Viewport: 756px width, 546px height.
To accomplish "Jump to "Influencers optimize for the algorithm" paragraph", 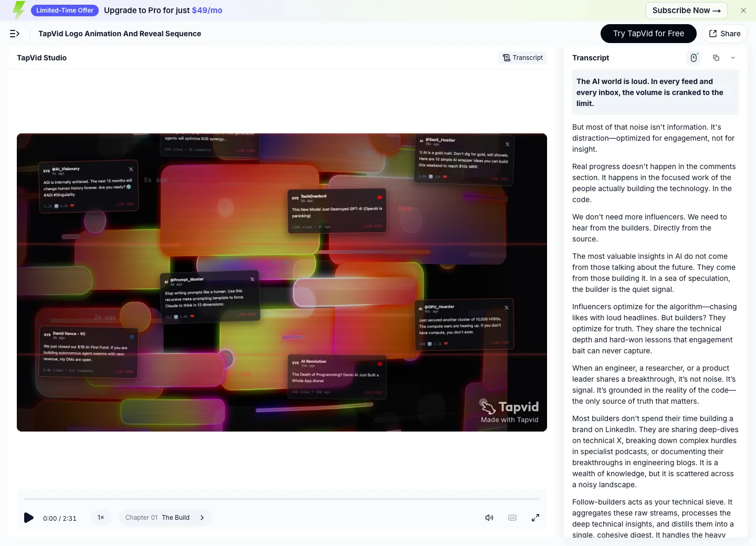I will 655,329.
